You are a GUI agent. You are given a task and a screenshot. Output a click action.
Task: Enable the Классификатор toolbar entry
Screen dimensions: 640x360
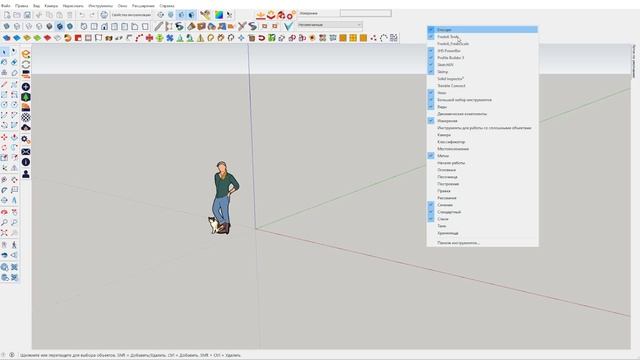pos(482,142)
